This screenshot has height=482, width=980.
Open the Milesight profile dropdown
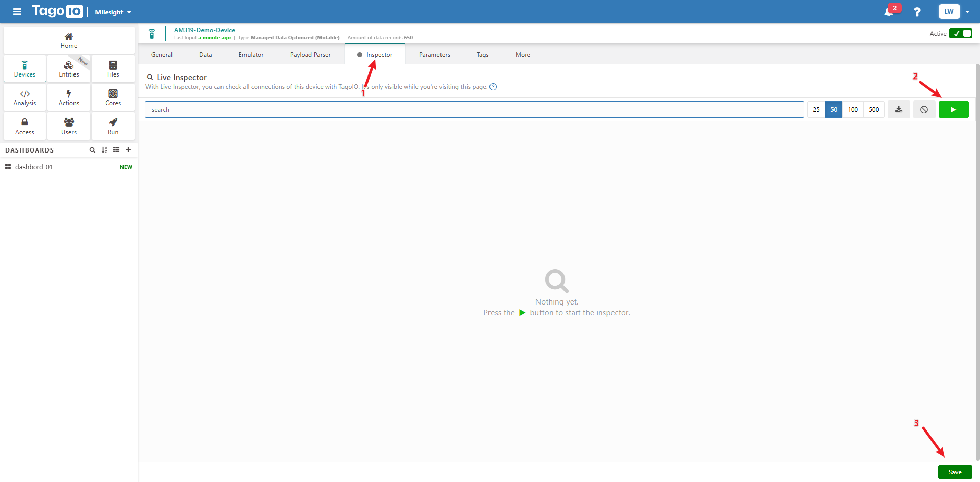pyautogui.click(x=113, y=12)
